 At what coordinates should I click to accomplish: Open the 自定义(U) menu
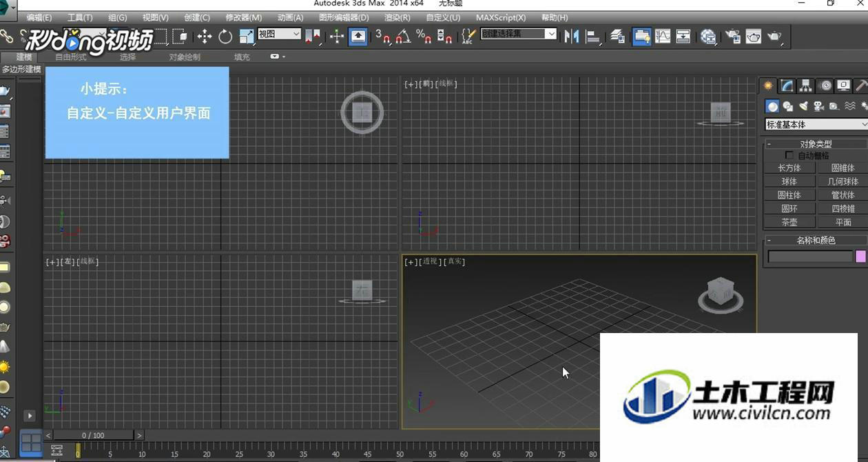(x=443, y=17)
